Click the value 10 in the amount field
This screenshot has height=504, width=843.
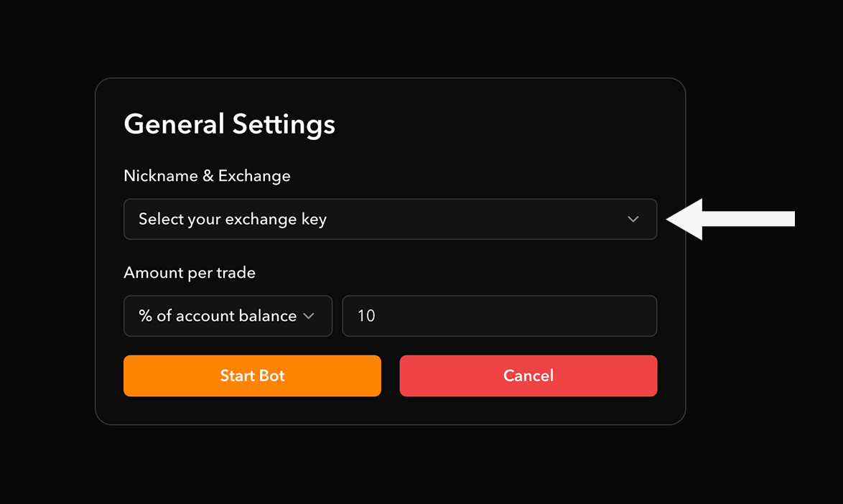(x=366, y=316)
